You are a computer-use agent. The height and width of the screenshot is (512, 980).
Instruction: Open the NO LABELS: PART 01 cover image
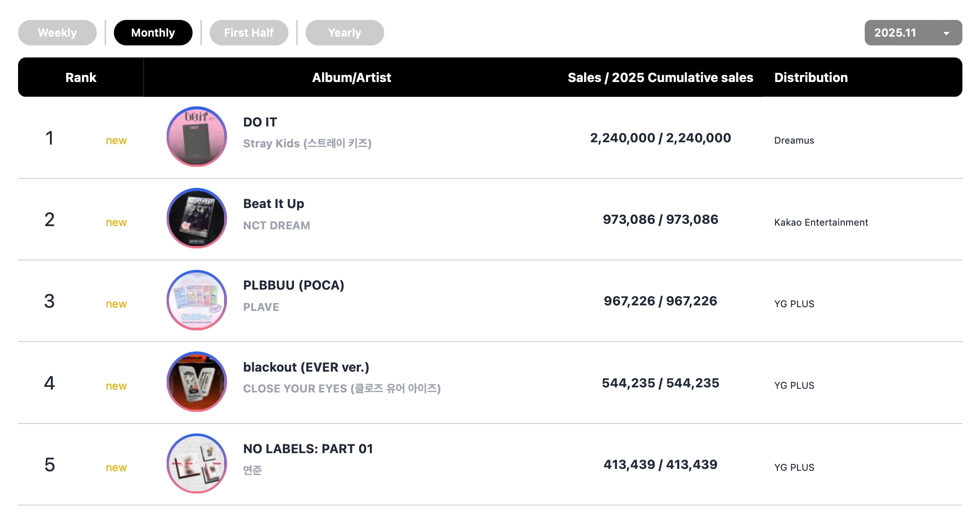[x=197, y=463]
